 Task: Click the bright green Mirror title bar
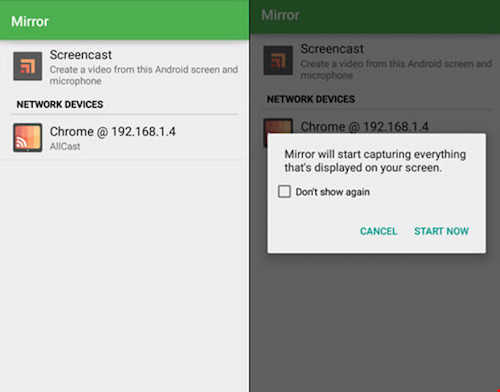[x=124, y=21]
